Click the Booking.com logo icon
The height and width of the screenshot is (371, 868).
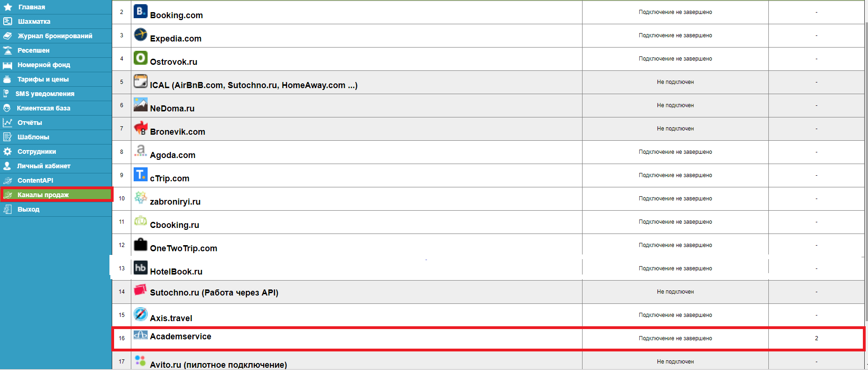[141, 11]
